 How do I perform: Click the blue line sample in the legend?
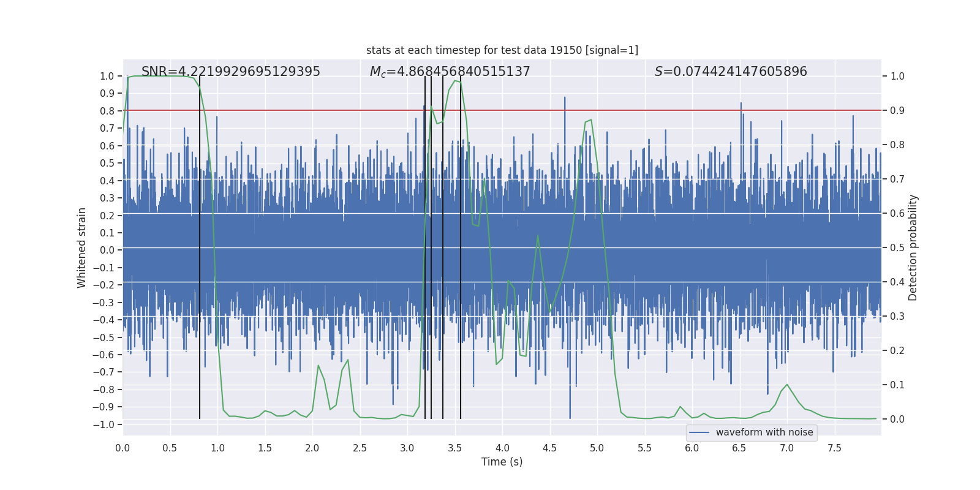point(699,432)
